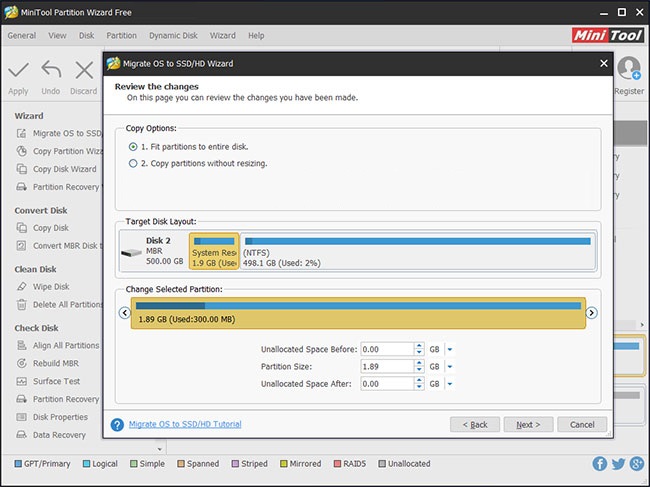Open unit dropdown for Unallocated Space After
This screenshot has width=650, height=487.
450,384
